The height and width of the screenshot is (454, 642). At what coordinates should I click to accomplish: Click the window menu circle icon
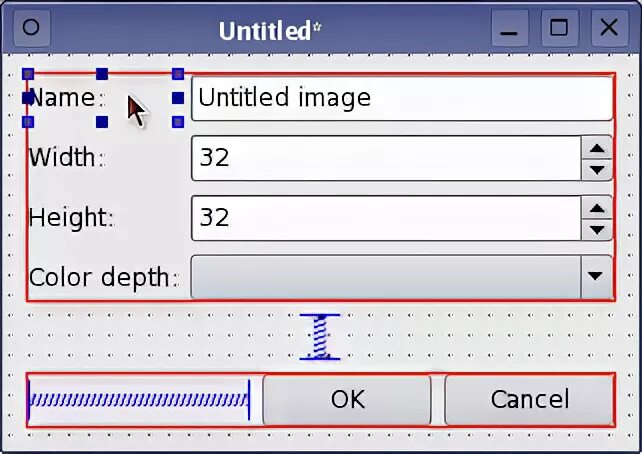click(31, 28)
